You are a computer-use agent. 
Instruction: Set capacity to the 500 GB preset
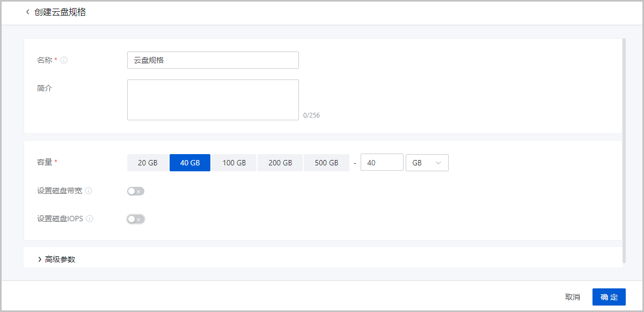click(326, 163)
